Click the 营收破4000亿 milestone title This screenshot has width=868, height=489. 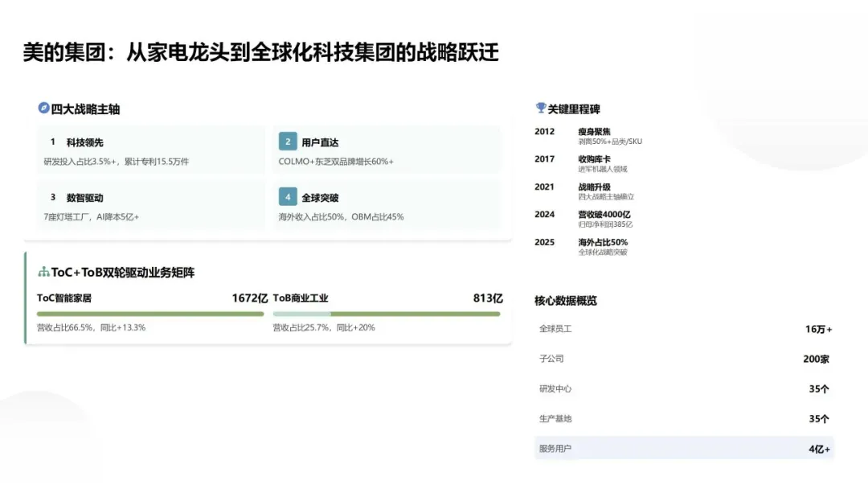604,214
